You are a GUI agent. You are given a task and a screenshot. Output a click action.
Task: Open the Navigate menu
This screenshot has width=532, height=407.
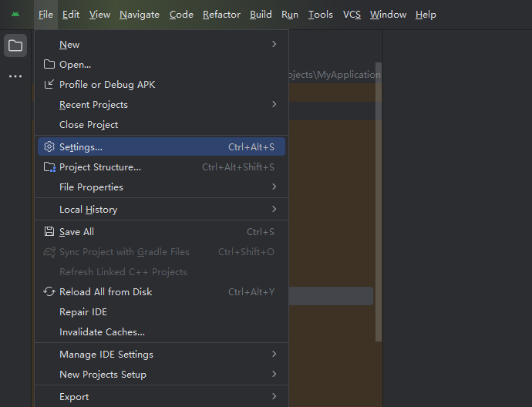(140, 15)
